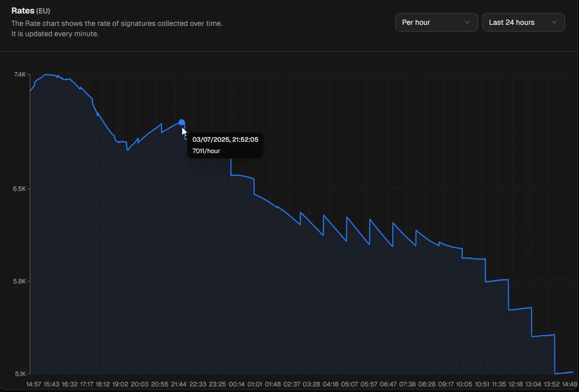The width and height of the screenshot is (579, 392).
Task: Click the 7.4K y-axis label
Action: pos(20,74)
